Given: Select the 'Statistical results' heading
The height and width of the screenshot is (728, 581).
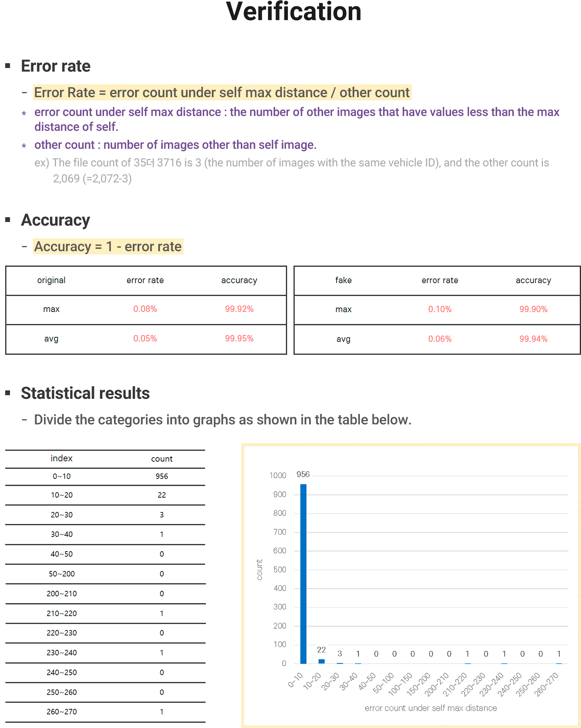Looking at the screenshot, I should pos(85,393).
